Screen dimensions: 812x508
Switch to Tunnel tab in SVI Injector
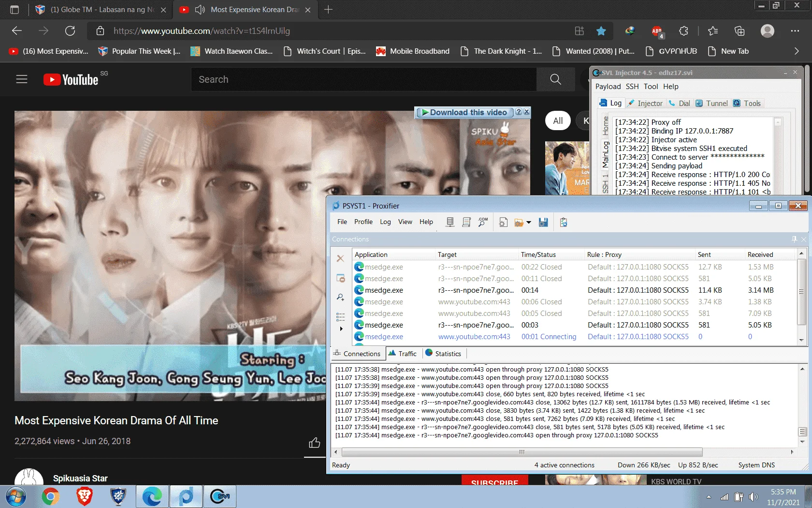click(x=711, y=103)
